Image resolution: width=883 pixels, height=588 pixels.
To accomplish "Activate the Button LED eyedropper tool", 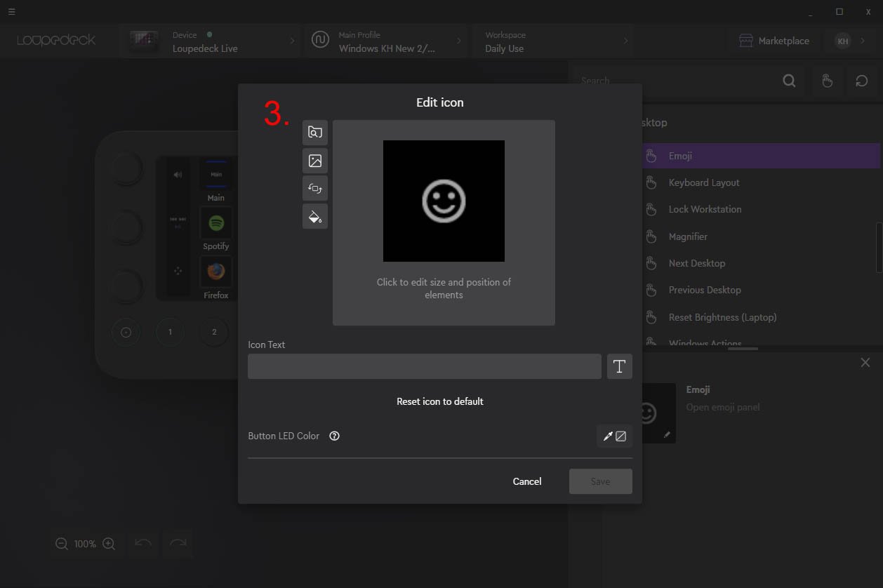I will [608, 436].
